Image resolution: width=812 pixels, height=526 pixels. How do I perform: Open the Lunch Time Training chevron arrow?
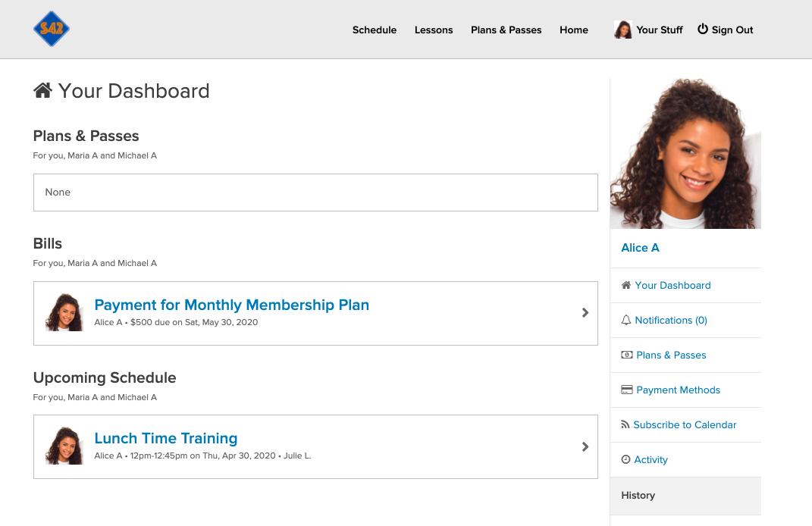pos(585,446)
